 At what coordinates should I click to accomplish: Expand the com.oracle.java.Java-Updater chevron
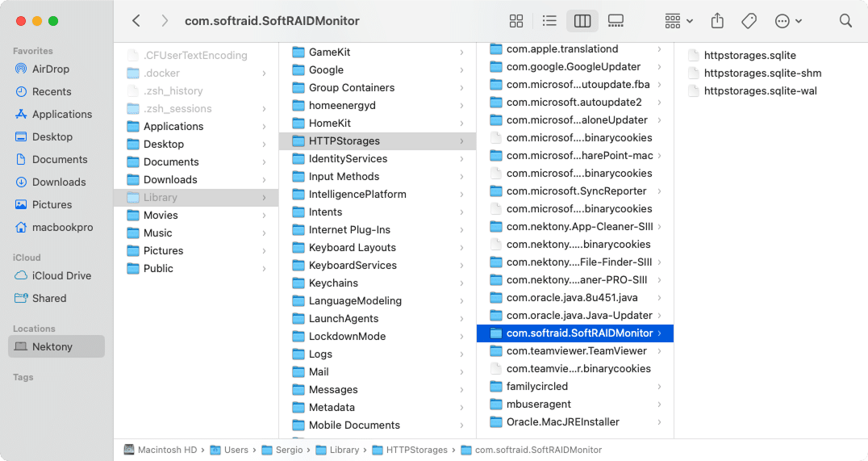coord(659,316)
